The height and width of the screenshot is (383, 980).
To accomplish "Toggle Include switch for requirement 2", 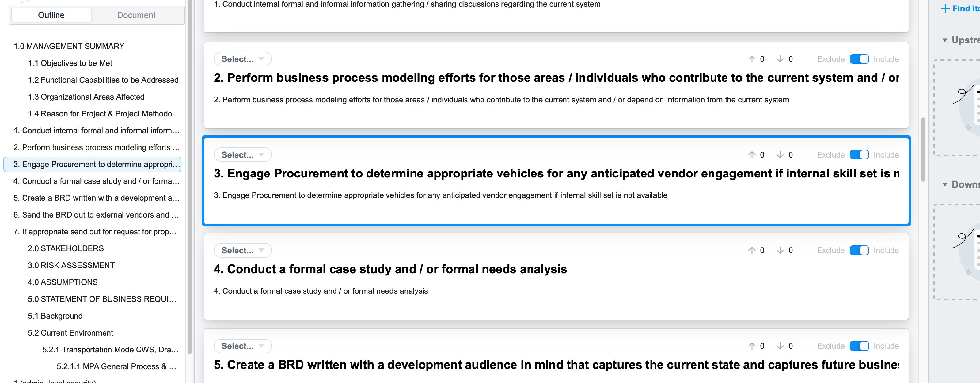I will click(858, 59).
